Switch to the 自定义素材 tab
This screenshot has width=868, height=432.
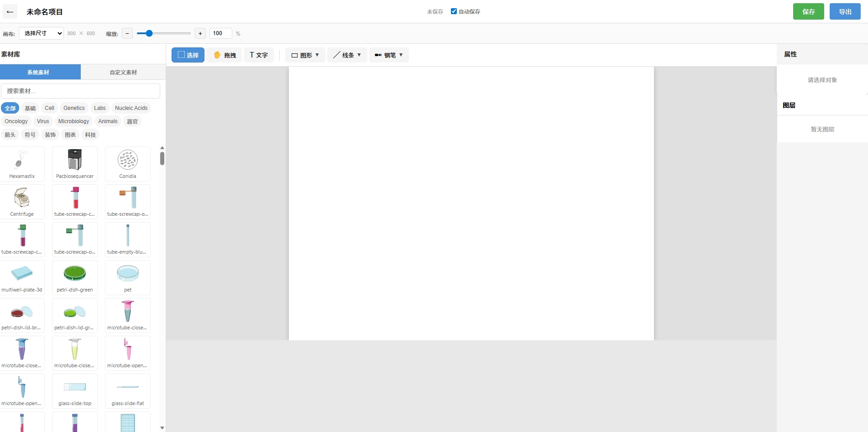tap(123, 72)
